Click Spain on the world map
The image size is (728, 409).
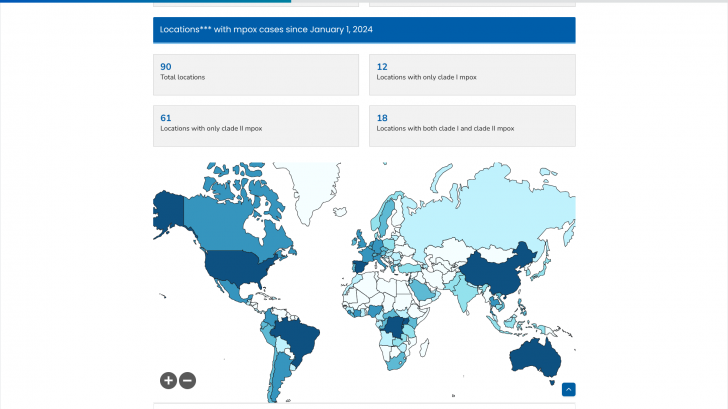tap(357, 266)
